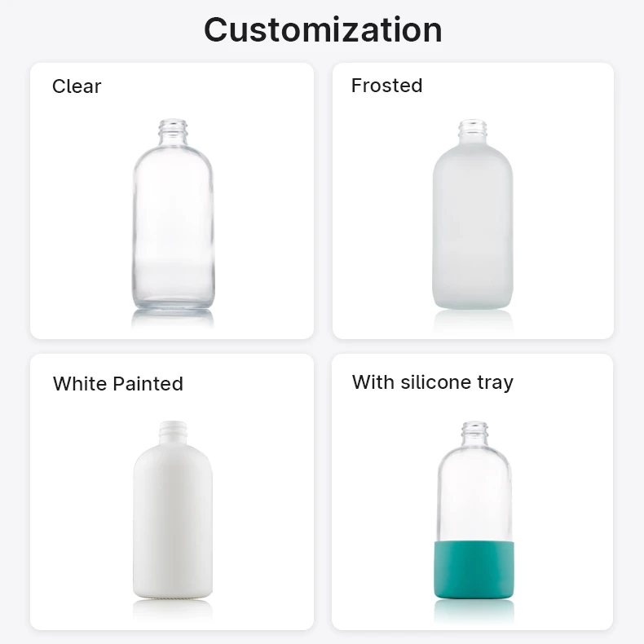Click the neck of the white painted bottle
Image resolution: width=644 pixels, height=644 pixels.
point(173,429)
